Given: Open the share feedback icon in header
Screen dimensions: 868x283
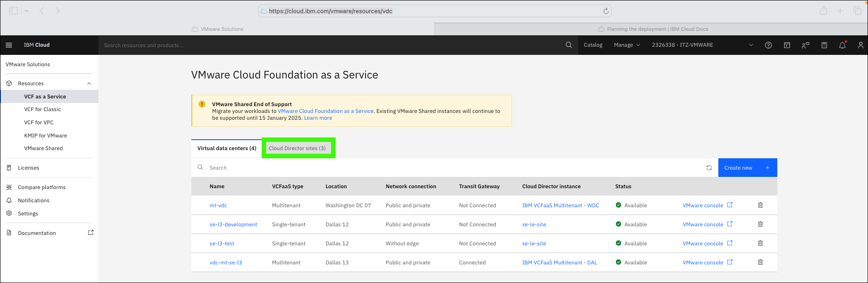Looking at the screenshot, I should [x=805, y=45].
